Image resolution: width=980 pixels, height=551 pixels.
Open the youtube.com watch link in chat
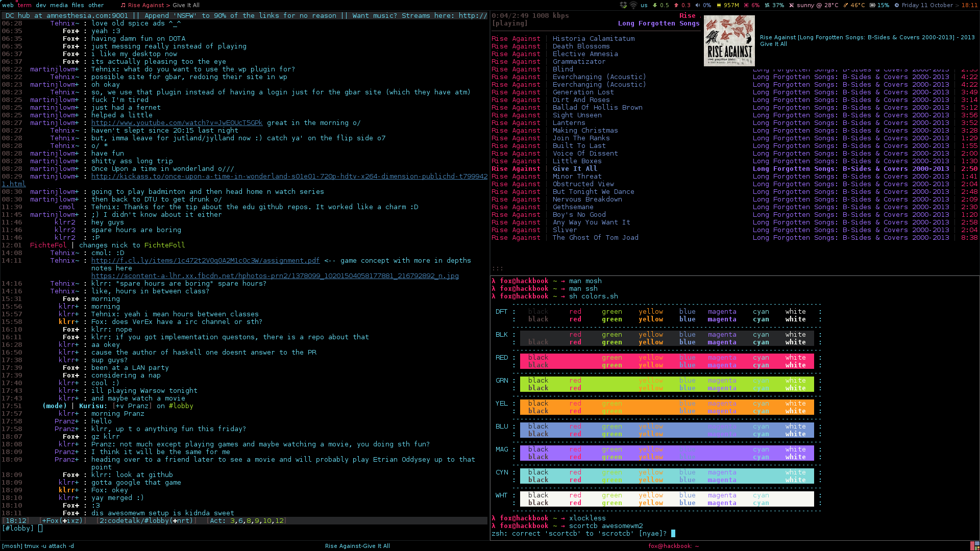pos(177,123)
